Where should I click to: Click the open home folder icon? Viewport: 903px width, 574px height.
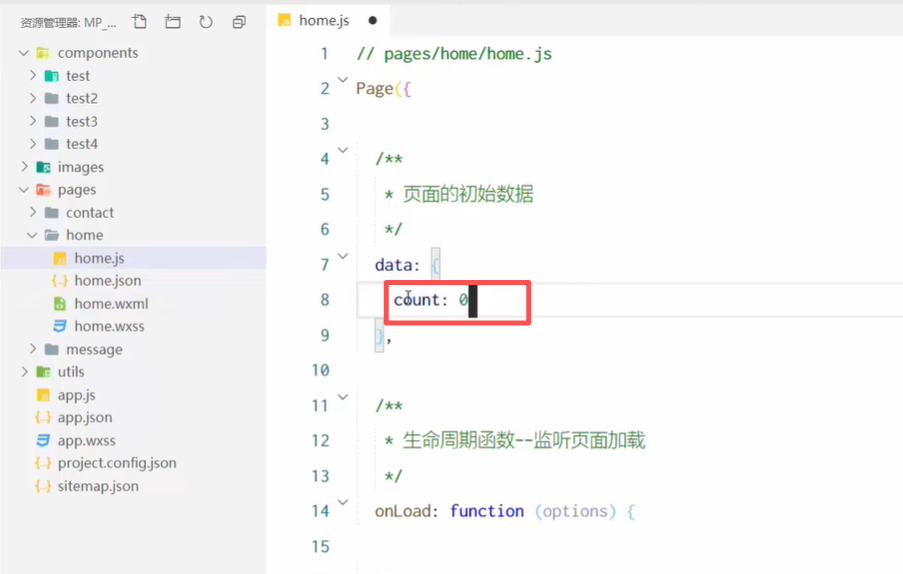click(x=52, y=235)
